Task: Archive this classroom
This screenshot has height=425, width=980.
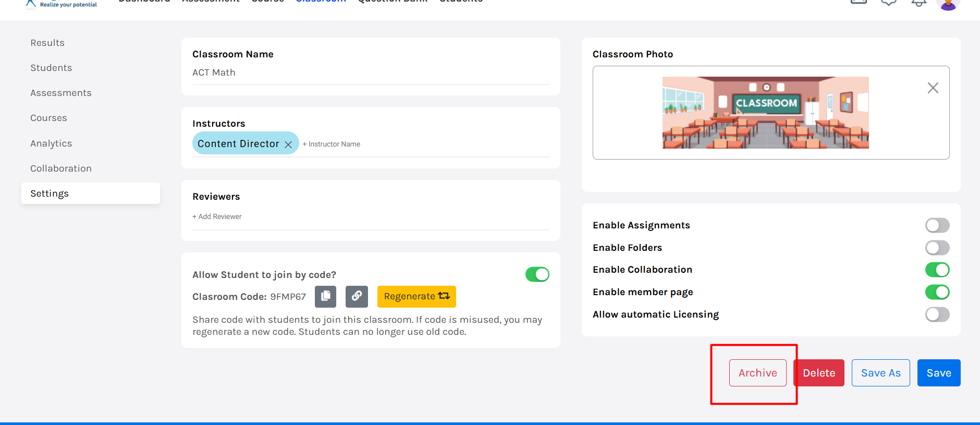Action: point(757,373)
